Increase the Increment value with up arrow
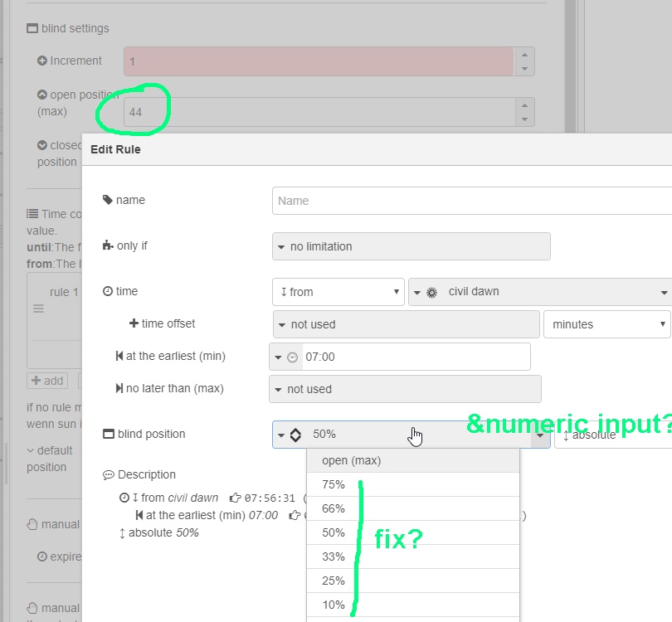The width and height of the screenshot is (672, 622). point(524,55)
